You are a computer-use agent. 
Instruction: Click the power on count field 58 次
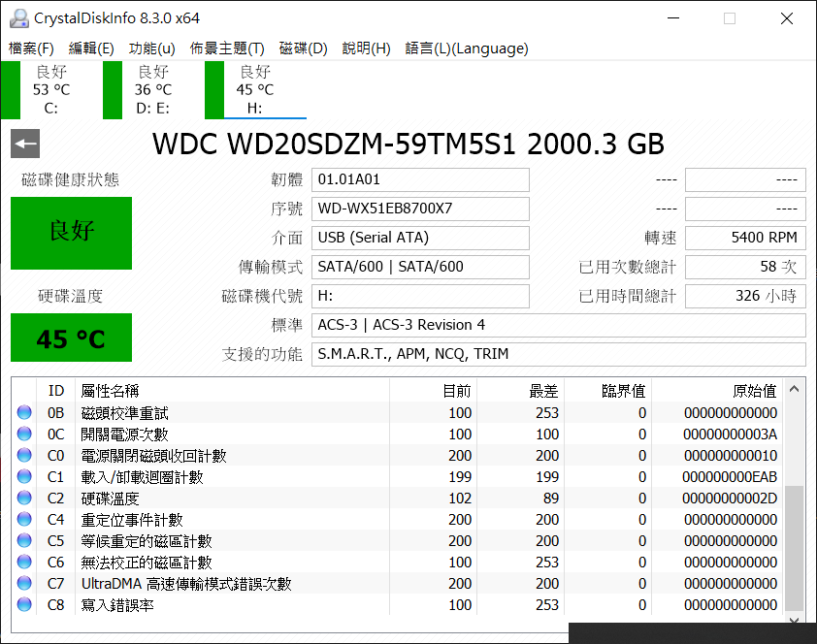(x=745, y=267)
